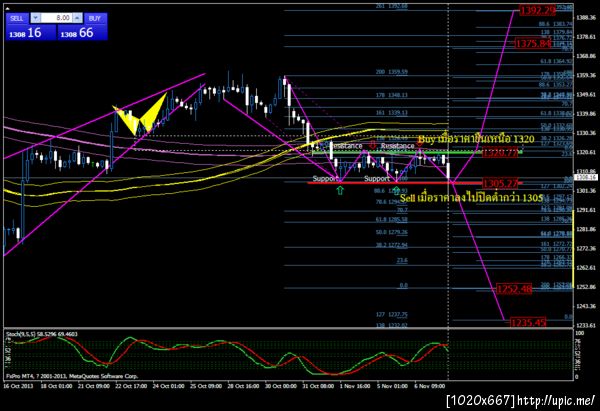Image resolution: width=600 pixels, height=411 pixels.
Task: Click the '31 Oct 08:00' time axis label
Action: [x=318, y=386]
